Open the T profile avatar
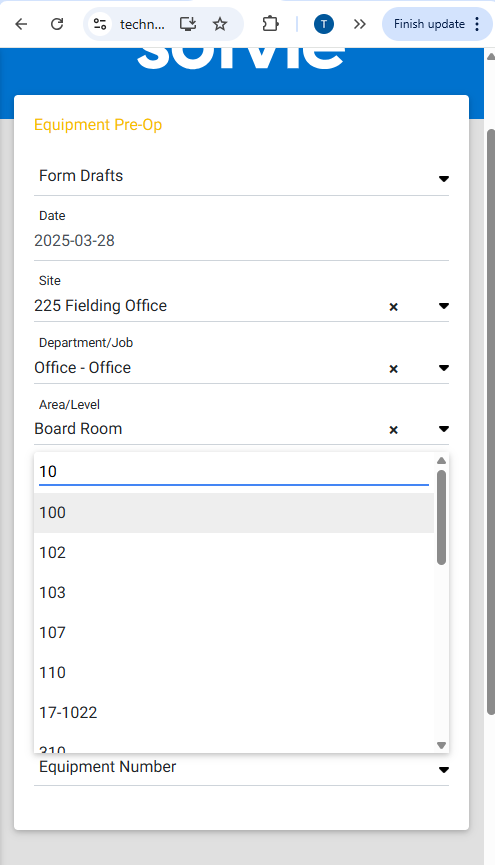 point(324,24)
